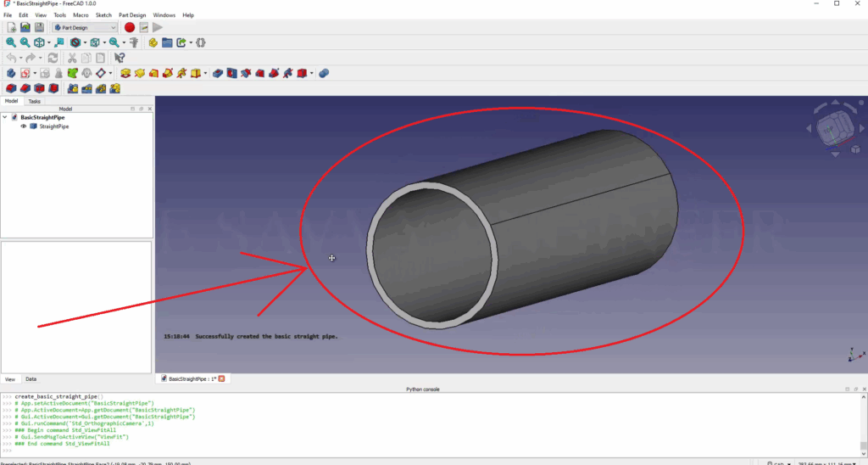Viewport: 868px width, 465px height.
Task: Click the Bounding box toggle icon
Action: [95, 42]
